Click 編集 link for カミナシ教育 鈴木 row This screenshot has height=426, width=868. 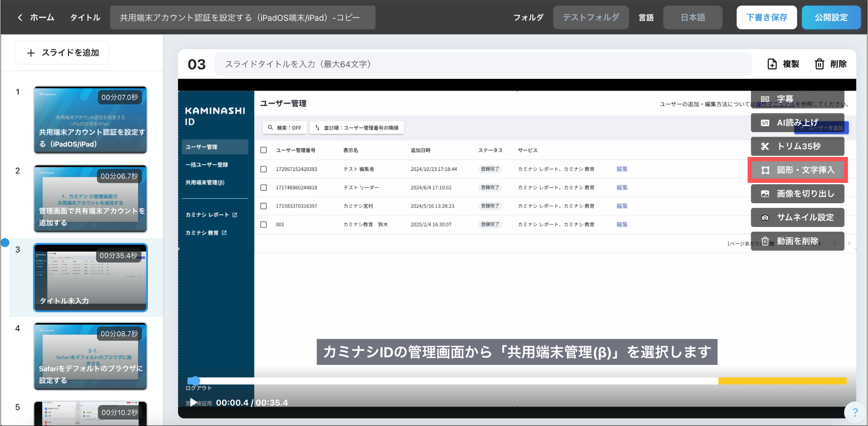point(622,224)
